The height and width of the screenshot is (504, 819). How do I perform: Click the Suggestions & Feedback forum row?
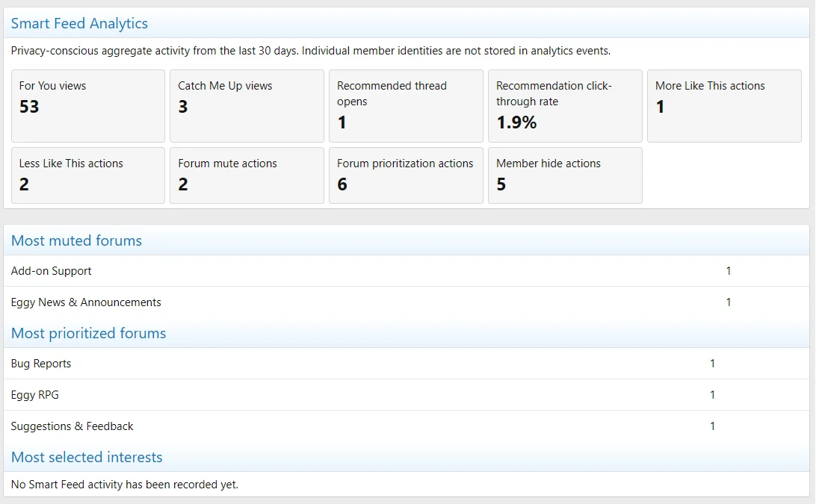point(407,426)
